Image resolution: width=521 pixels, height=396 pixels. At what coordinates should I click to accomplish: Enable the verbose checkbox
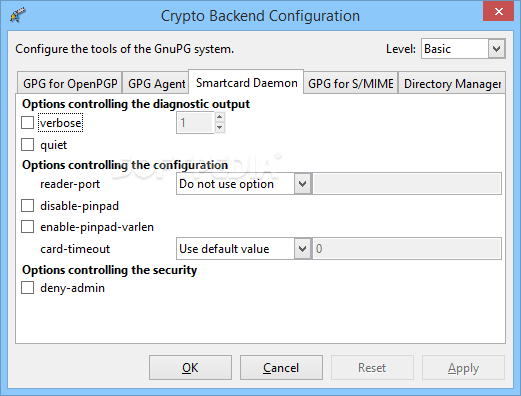pyautogui.click(x=27, y=122)
